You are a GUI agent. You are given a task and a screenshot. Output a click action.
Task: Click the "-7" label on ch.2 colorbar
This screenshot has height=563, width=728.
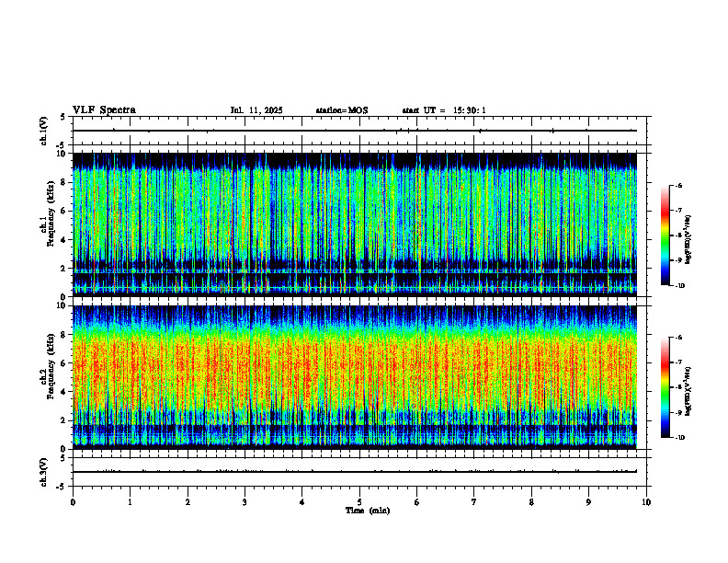coord(678,362)
